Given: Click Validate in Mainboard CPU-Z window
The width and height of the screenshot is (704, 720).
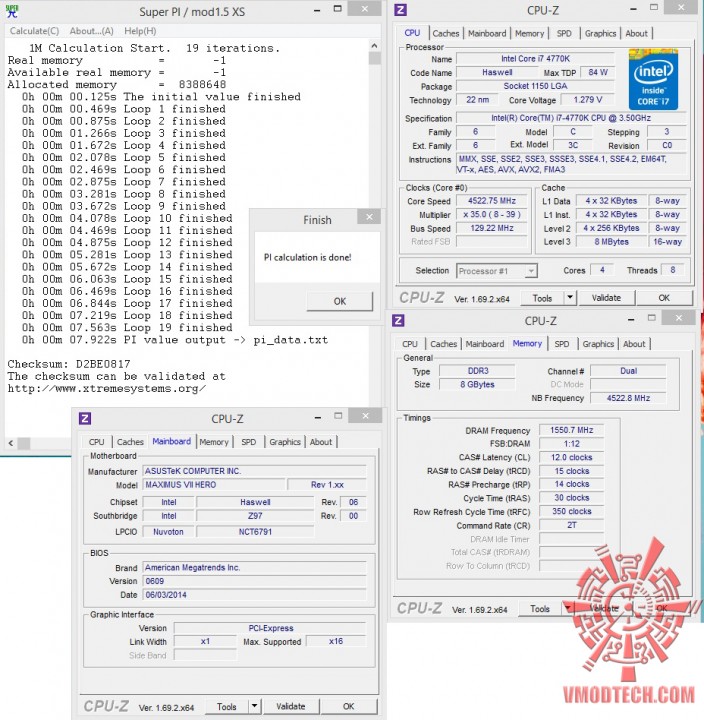Looking at the screenshot, I should pos(291,706).
